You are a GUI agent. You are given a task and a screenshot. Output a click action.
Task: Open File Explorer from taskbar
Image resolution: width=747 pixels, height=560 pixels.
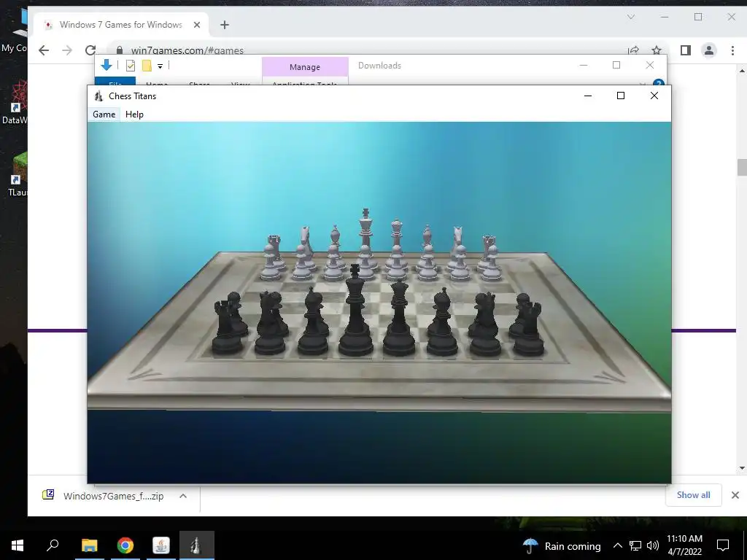(x=89, y=545)
